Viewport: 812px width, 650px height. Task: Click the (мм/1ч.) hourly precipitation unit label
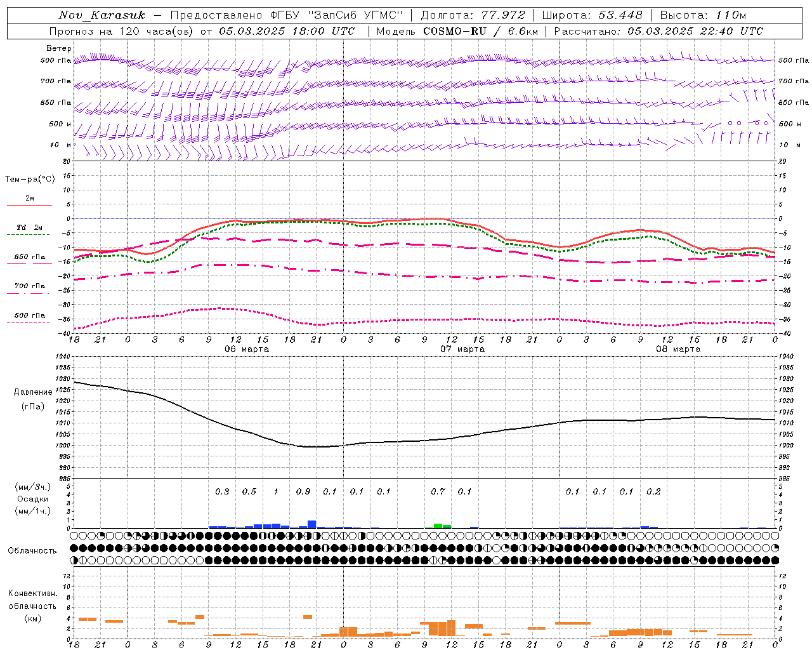click(x=33, y=511)
